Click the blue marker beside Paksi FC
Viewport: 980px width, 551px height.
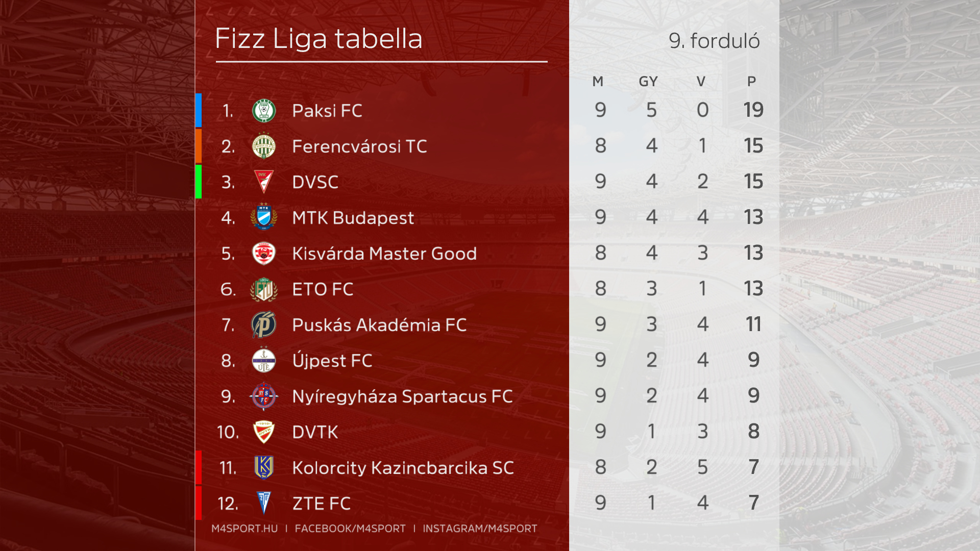point(199,110)
